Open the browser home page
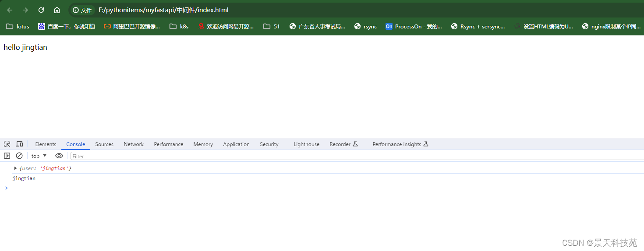 (57, 10)
